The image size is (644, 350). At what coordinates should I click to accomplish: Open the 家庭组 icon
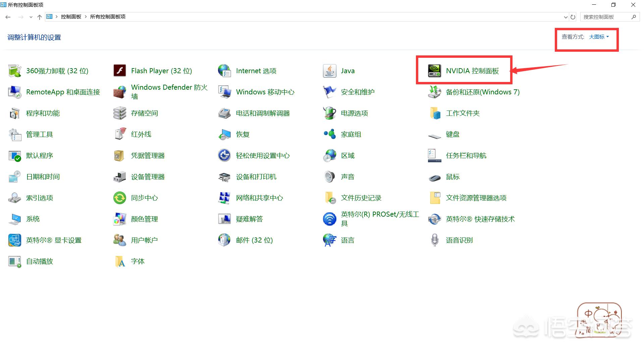(x=329, y=134)
